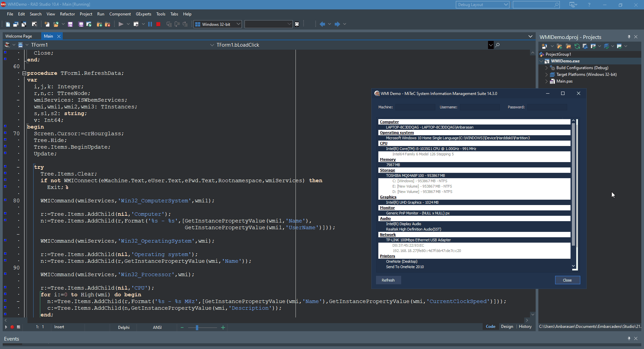Click the zoom in plus button
Screen dimensions: 644x349
[223, 328]
